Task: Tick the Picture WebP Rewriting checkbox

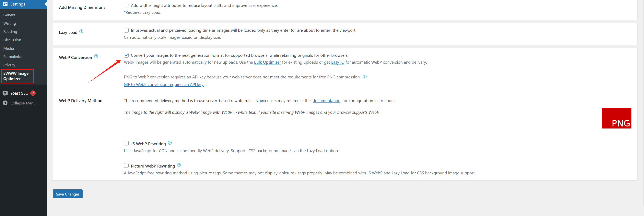Action: tap(126, 165)
